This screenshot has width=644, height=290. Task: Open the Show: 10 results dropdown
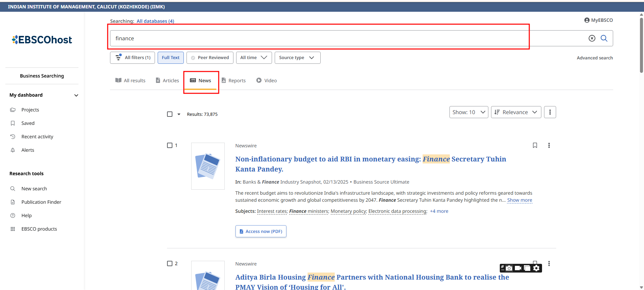pyautogui.click(x=468, y=112)
